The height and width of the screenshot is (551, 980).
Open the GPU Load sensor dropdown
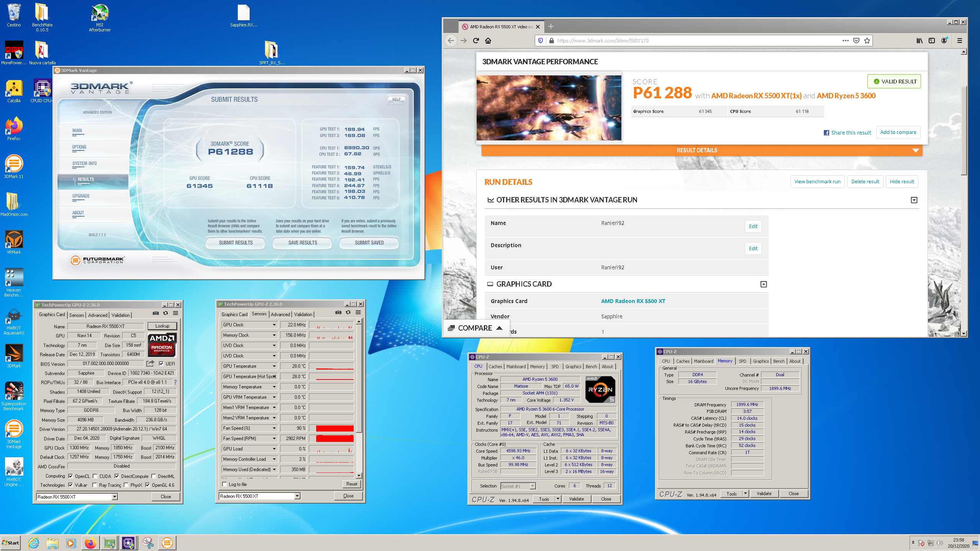tap(274, 449)
